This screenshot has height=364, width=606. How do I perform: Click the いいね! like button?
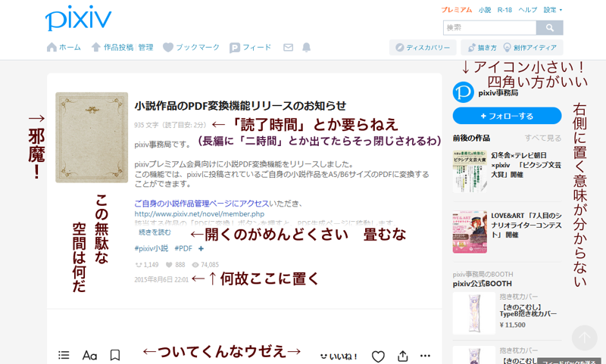point(339,356)
